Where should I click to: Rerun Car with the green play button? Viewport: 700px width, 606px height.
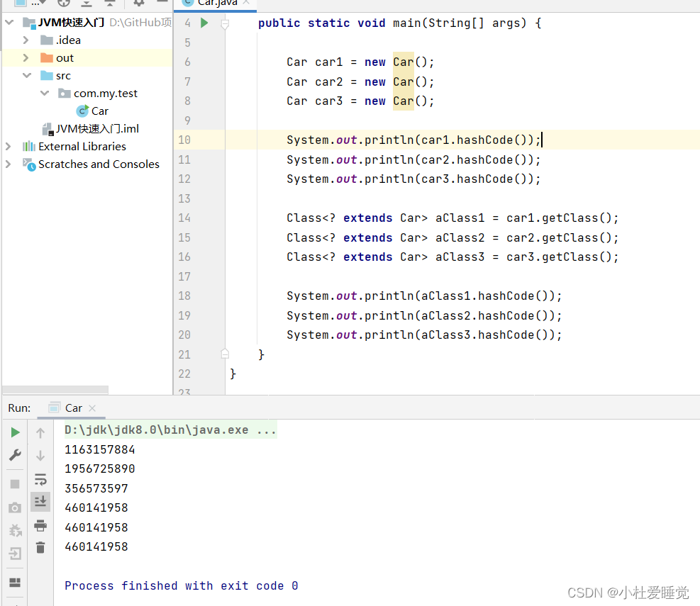coord(15,432)
